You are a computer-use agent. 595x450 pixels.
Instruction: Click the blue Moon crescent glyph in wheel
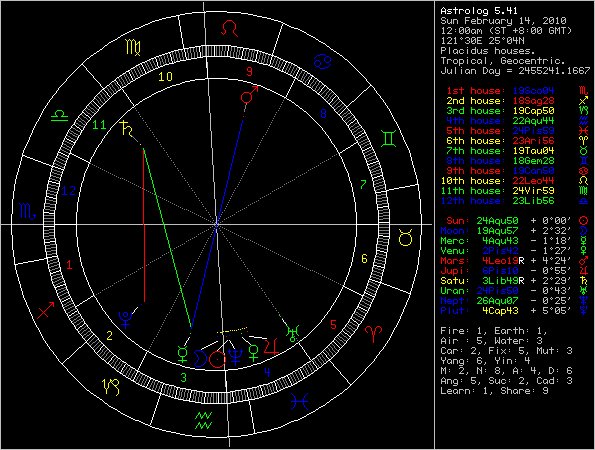coord(200,359)
